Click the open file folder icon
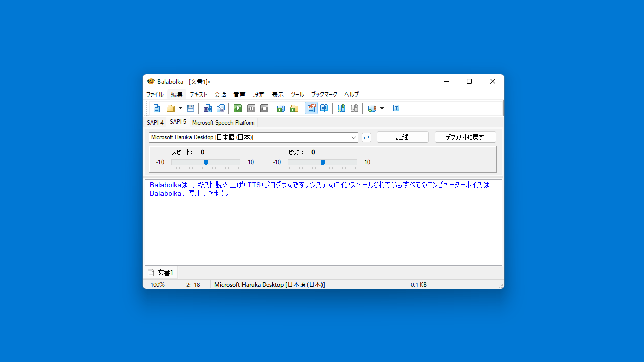644x362 pixels. 171,108
